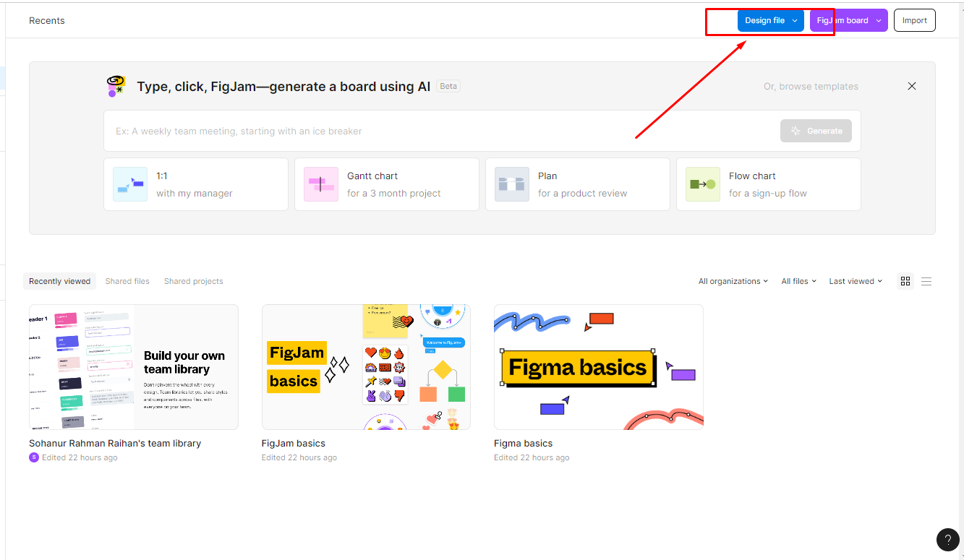Open the Or, browse templates link
The image size is (964, 560).
coord(811,86)
